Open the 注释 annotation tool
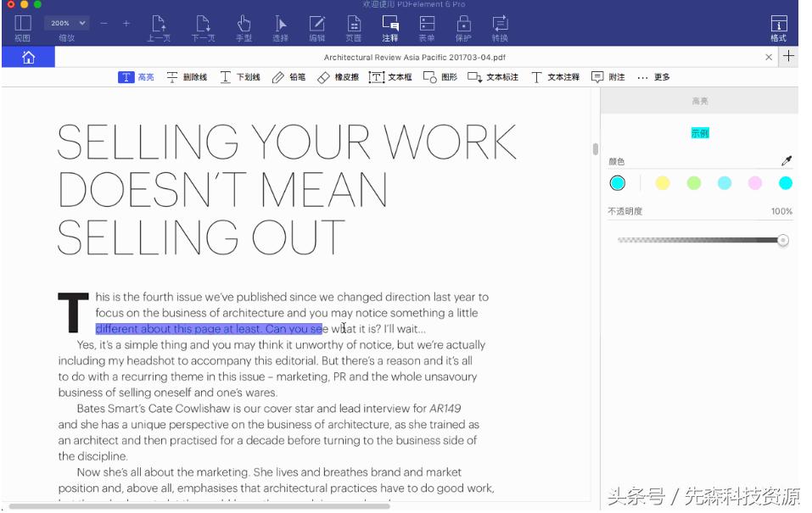The width and height of the screenshot is (812, 513). 390,28
